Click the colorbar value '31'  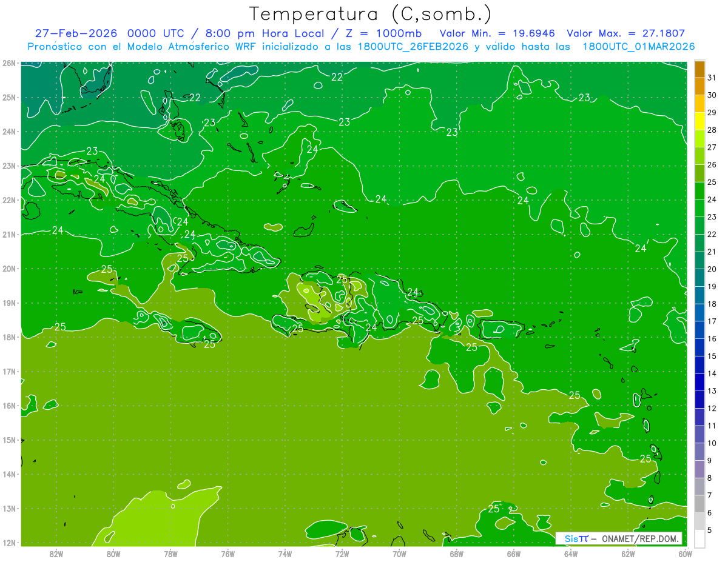(712, 77)
